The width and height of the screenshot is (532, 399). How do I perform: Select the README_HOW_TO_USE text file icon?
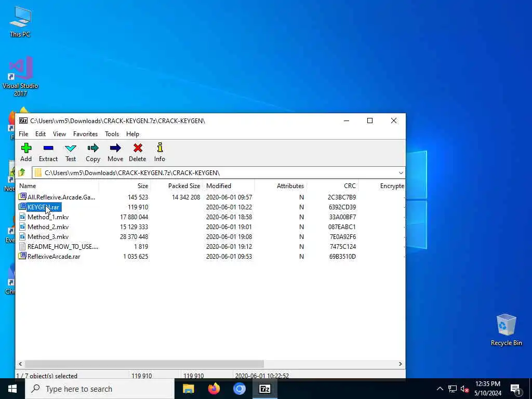pos(22,246)
